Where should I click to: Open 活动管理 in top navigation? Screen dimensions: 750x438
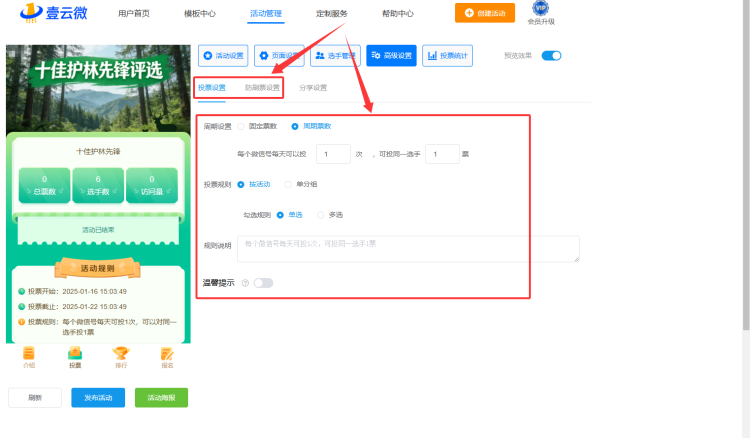(x=266, y=13)
